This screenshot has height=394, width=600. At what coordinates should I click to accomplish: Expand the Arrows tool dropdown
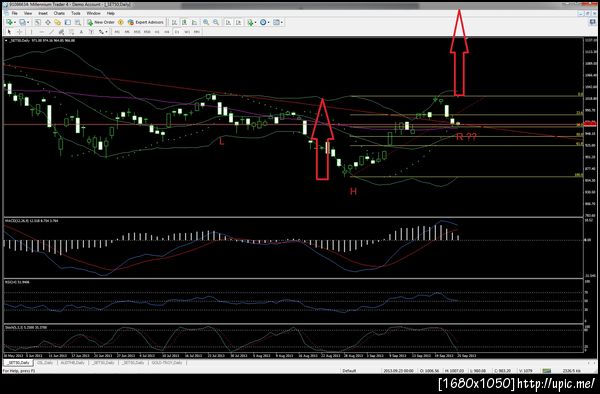coord(106,32)
